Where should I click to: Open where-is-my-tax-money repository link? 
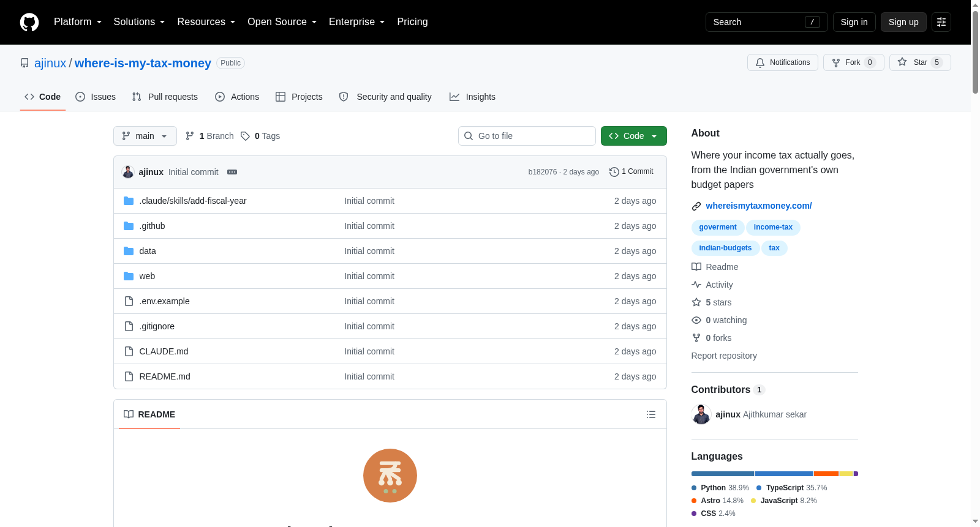pos(143,63)
